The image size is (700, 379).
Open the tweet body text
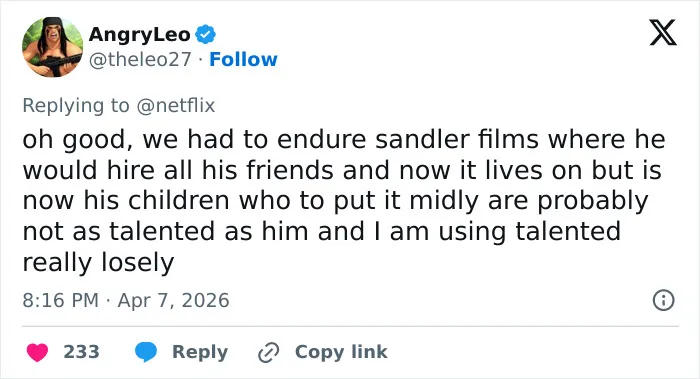click(x=344, y=200)
